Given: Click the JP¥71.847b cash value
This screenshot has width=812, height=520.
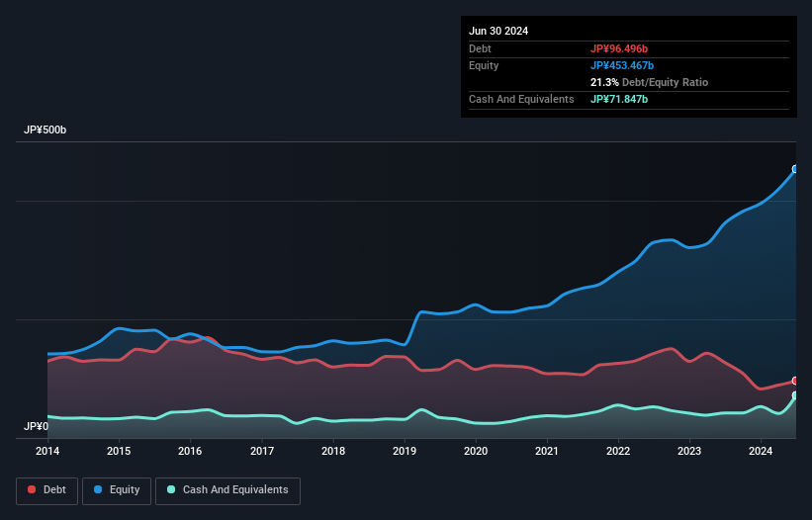Looking at the screenshot, I should [619, 99].
